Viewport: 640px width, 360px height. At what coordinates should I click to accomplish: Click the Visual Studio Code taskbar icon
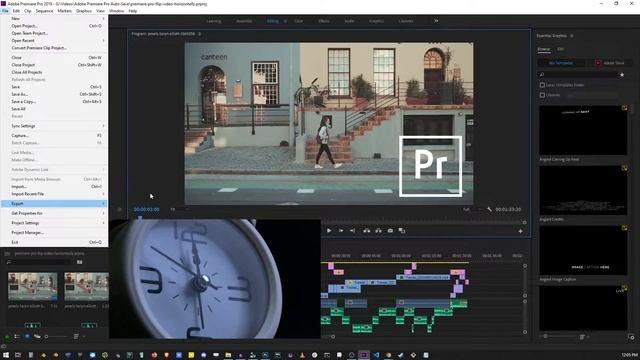point(376,355)
